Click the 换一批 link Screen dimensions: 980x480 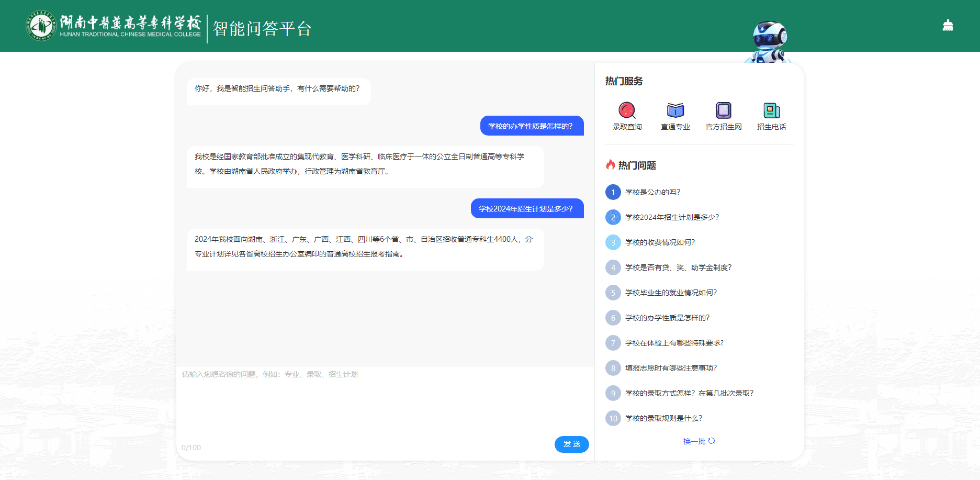click(694, 441)
